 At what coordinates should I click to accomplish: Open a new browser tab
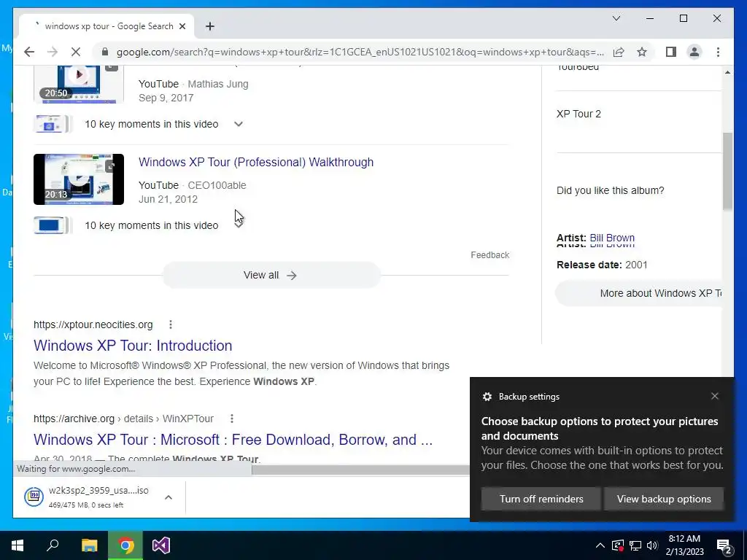(210, 26)
